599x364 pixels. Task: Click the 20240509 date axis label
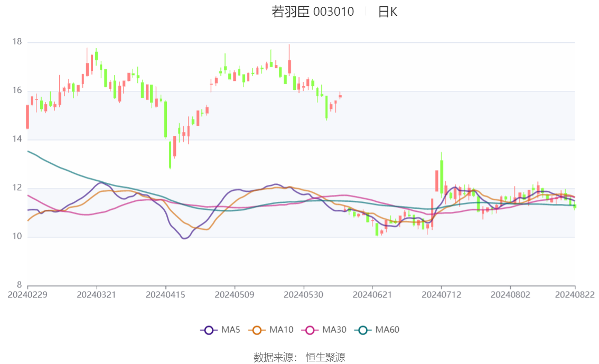pyautogui.click(x=235, y=295)
